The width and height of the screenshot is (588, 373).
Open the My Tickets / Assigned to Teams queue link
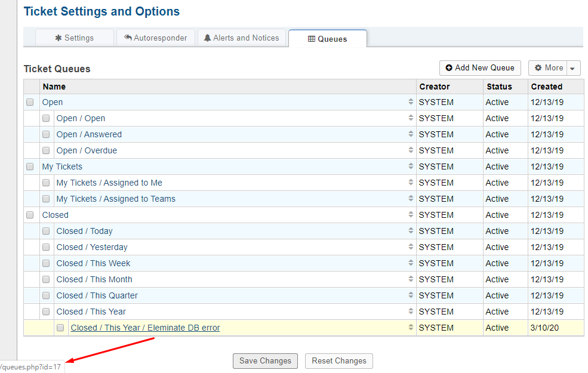pyautogui.click(x=116, y=199)
